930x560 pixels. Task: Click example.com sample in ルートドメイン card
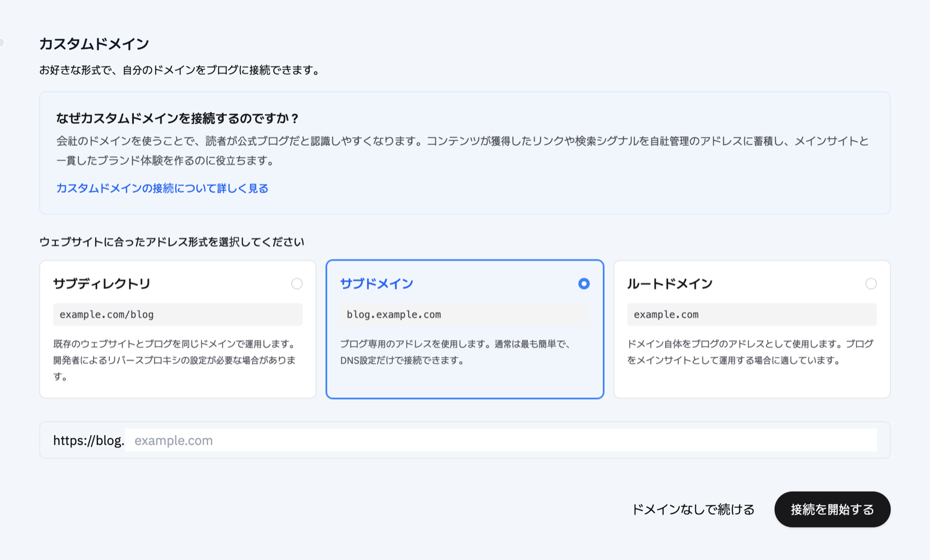[x=666, y=314]
